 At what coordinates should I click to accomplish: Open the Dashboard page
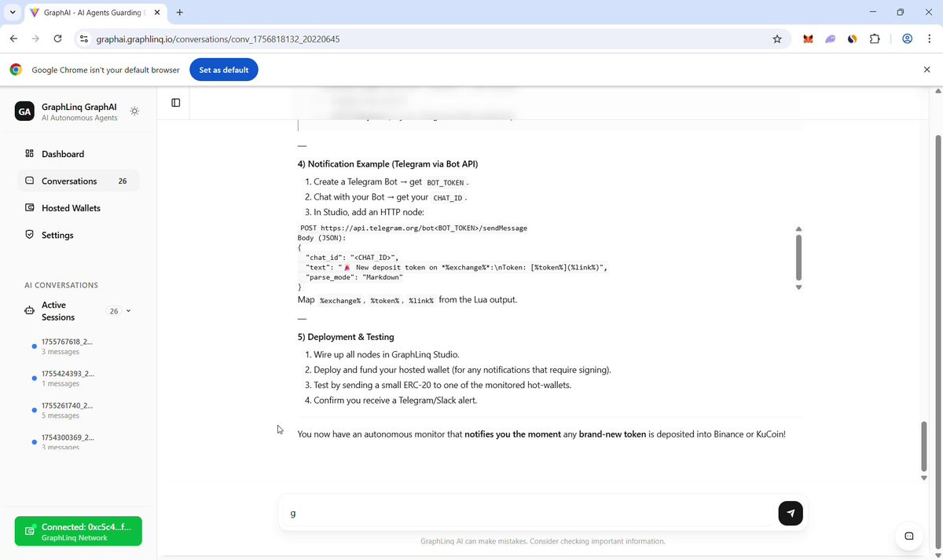(x=79, y=154)
